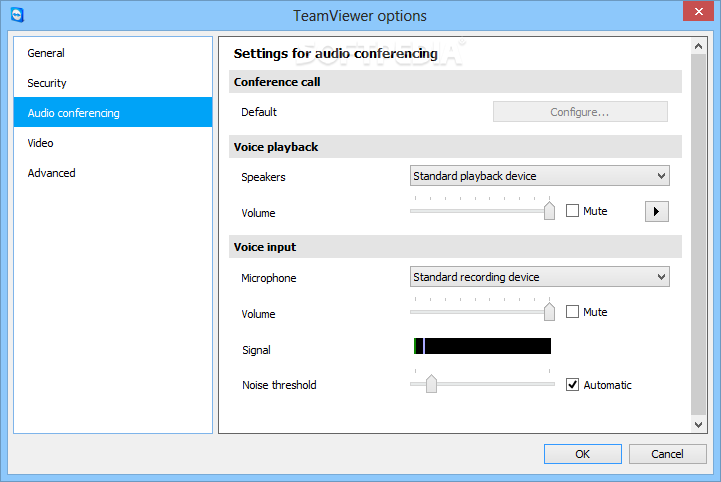
Task: Click the TeamViewer logo icon in title bar
Action: (17, 15)
